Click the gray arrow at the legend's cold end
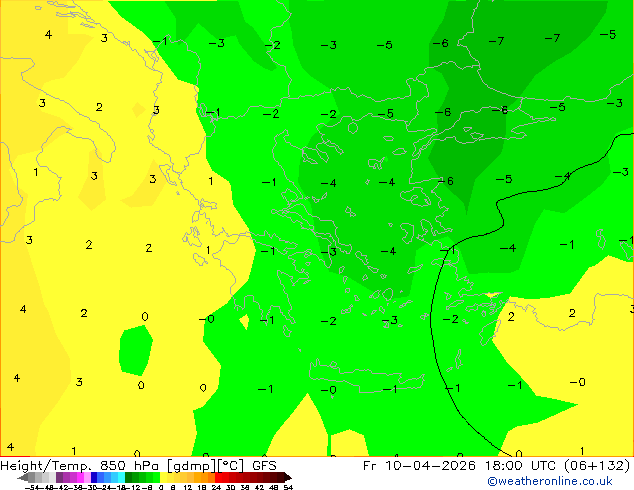 click(x=23, y=478)
